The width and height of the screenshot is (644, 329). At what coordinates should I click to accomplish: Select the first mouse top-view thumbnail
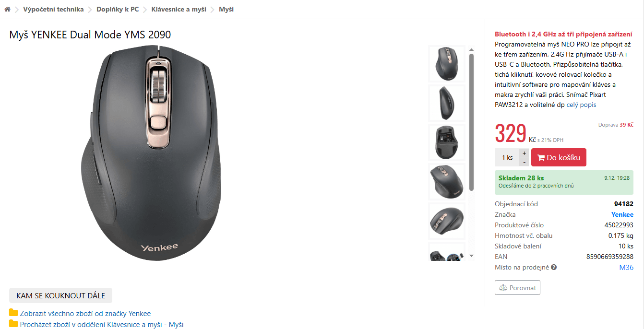point(447,64)
